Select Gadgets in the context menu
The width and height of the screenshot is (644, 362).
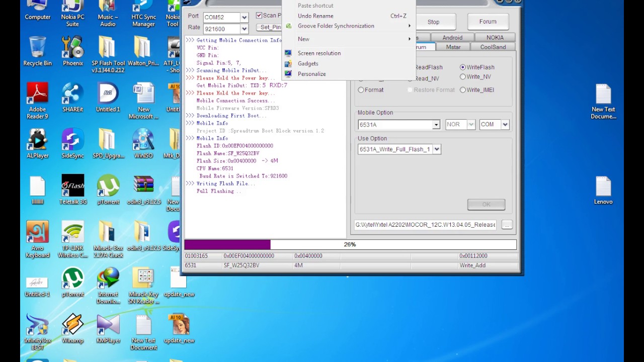pos(348,64)
